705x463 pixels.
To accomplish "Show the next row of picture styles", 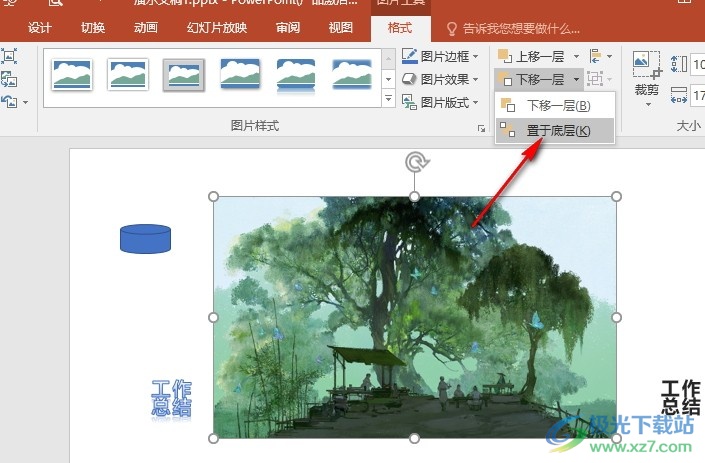I will click(x=388, y=79).
